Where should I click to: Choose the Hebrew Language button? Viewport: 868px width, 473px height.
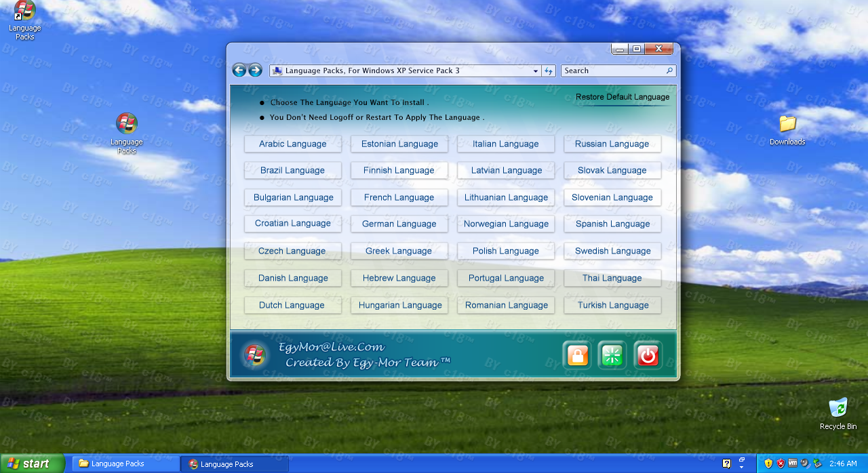coord(399,278)
